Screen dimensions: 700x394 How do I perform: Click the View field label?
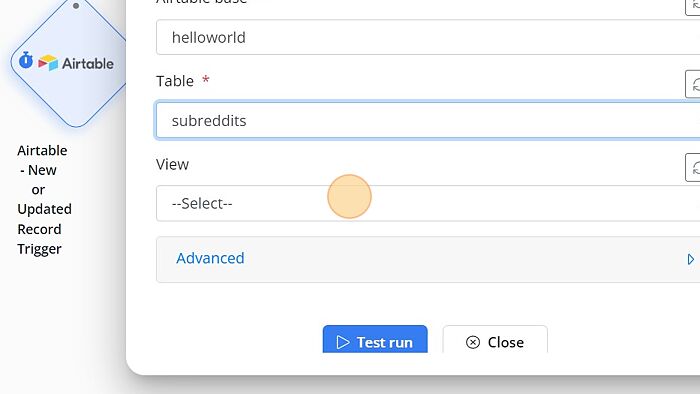coord(172,165)
